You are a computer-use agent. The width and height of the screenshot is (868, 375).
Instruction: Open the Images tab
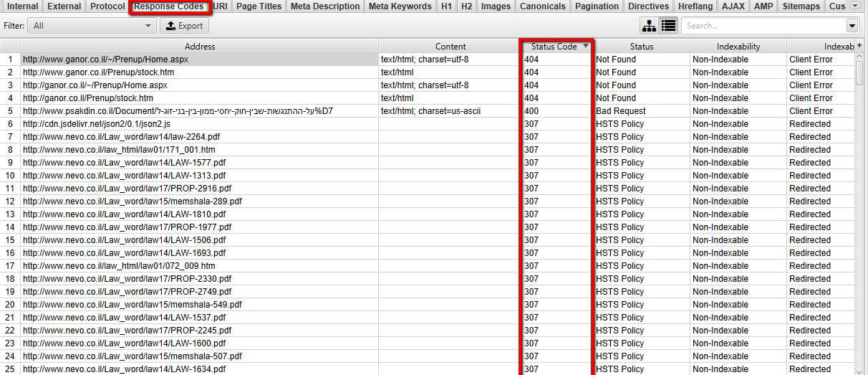tap(496, 6)
